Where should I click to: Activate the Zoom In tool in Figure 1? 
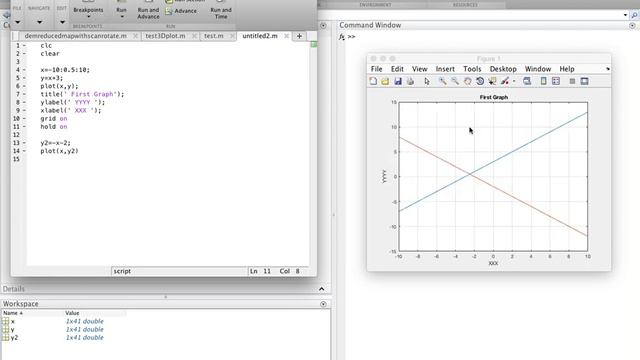(442, 81)
